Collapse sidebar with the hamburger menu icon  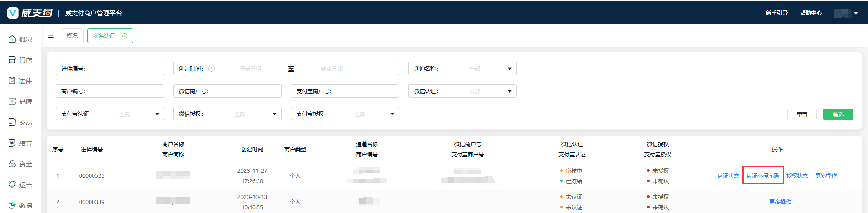[51, 35]
